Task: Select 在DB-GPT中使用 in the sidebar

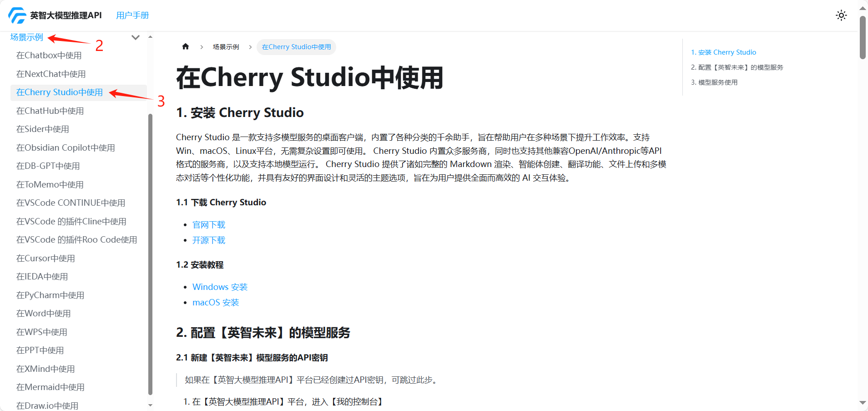Action: [x=48, y=166]
